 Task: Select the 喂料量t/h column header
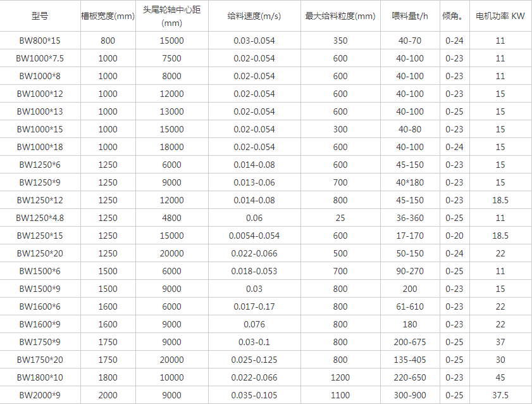(x=409, y=15)
